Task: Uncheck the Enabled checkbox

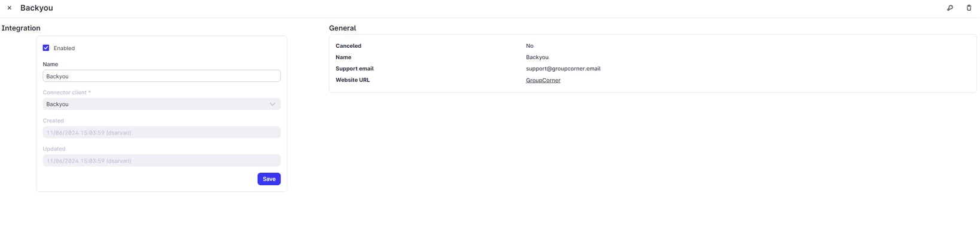Action: (46, 48)
